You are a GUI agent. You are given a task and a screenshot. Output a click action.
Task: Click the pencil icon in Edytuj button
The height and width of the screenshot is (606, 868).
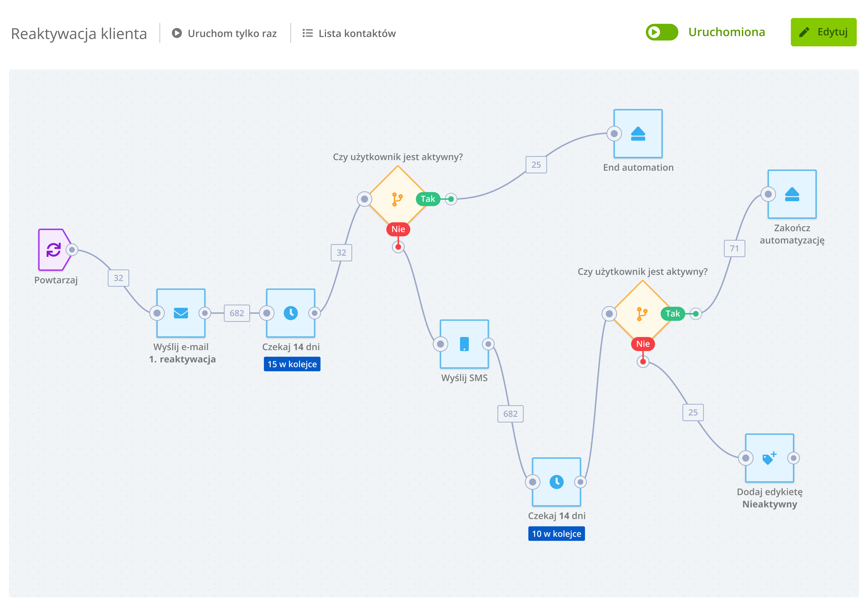click(x=804, y=32)
